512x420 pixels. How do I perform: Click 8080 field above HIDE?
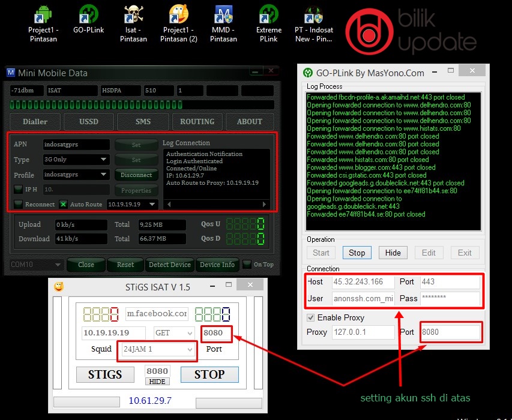click(157, 371)
